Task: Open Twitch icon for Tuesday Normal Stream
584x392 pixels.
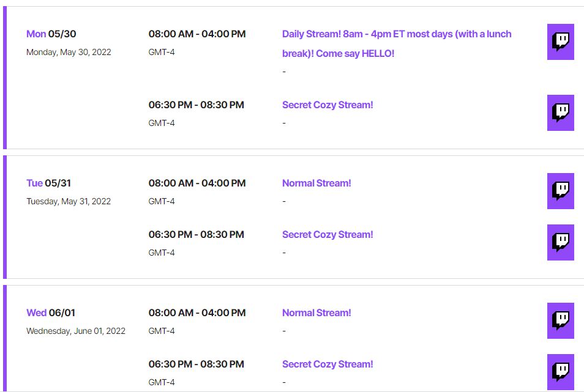Action: click(x=561, y=191)
